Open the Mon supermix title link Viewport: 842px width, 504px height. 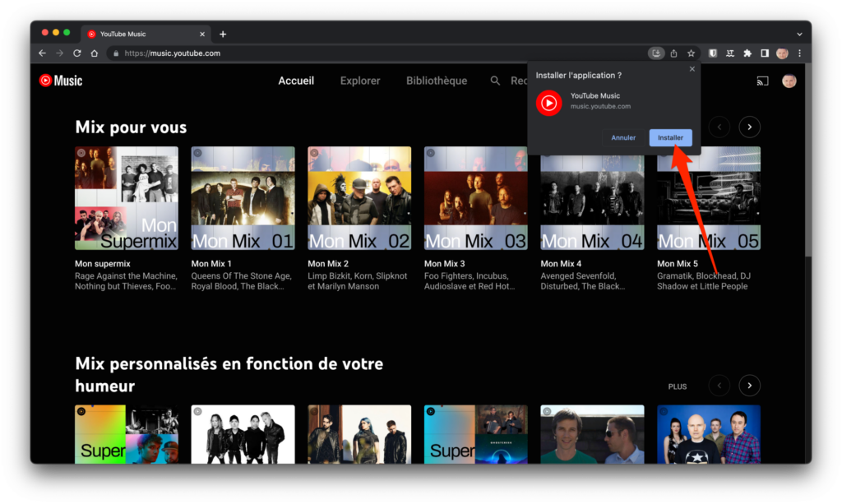[x=103, y=264]
